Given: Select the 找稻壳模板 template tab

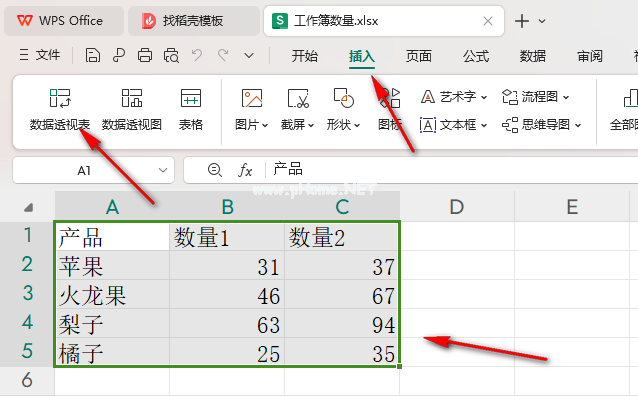Looking at the screenshot, I should click(194, 21).
